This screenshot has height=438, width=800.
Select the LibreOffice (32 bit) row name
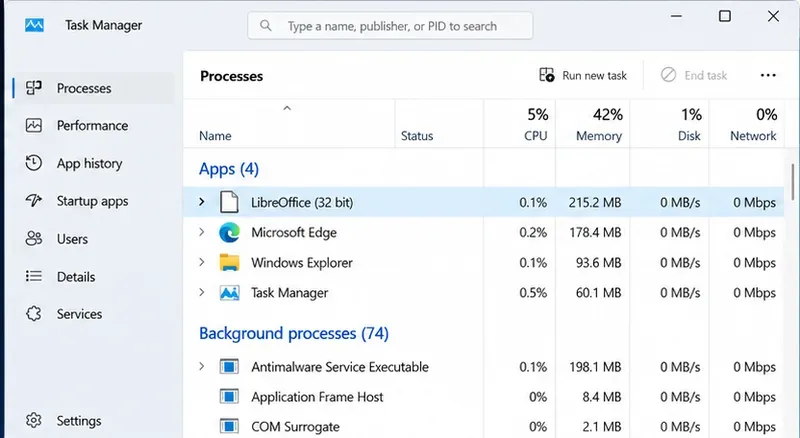(x=302, y=203)
